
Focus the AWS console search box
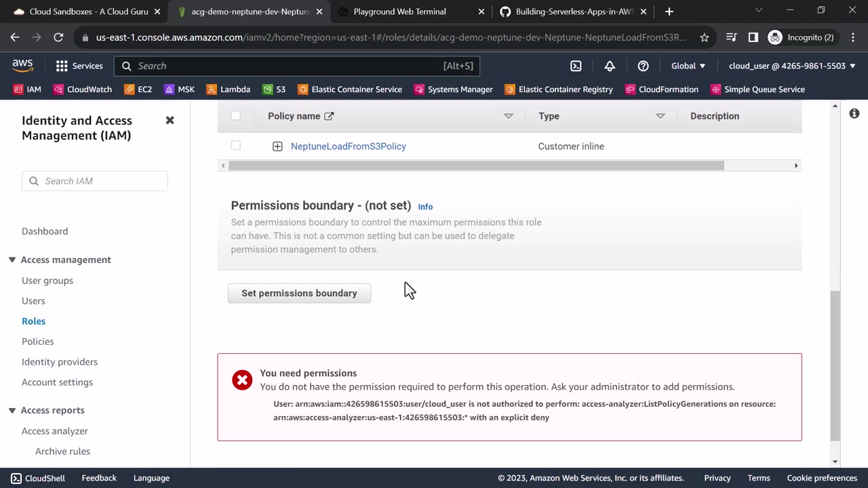(x=297, y=66)
